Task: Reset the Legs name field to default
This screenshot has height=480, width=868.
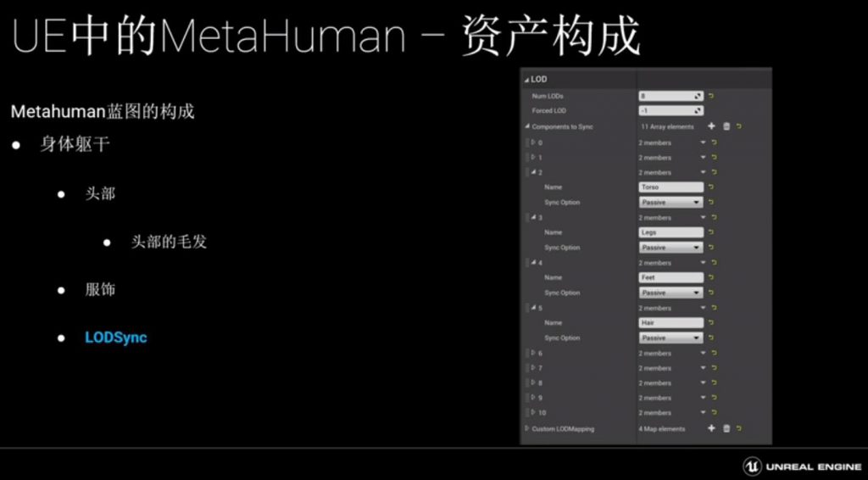Action: pyautogui.click(x=711, y=232)
